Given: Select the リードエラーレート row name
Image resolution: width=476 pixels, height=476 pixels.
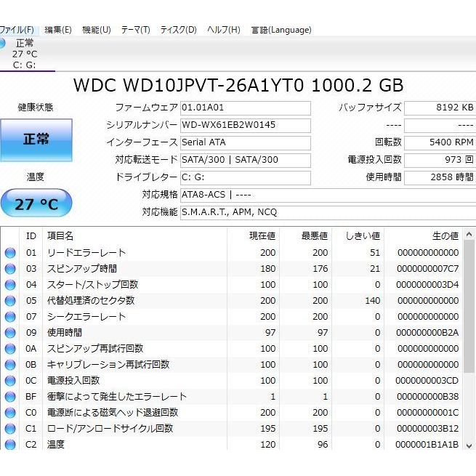Looking at the screenshot, I should (86, 253).
